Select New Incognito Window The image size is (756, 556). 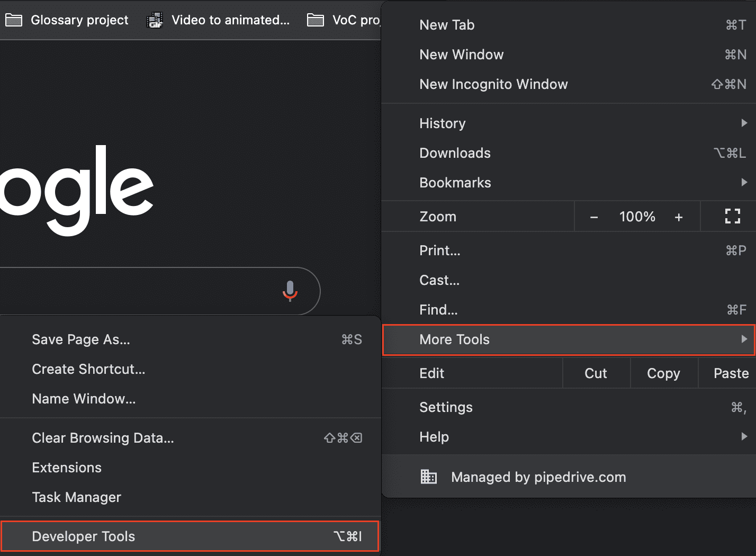pos(493,84)
